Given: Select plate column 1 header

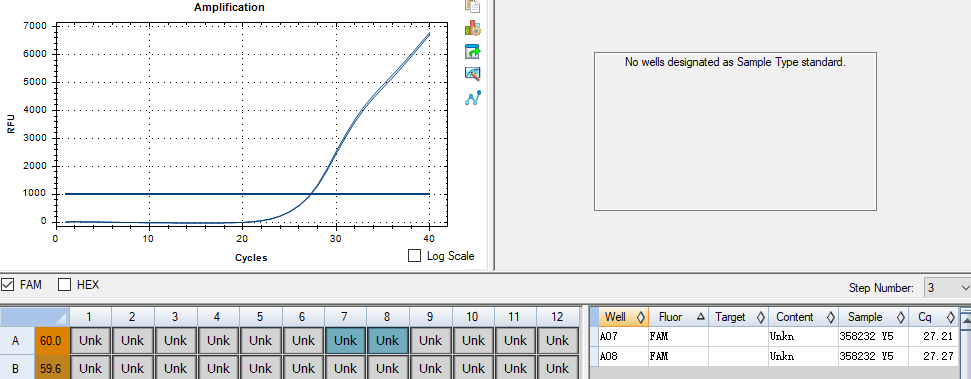Looking at the screenshot, I should 90,317.
